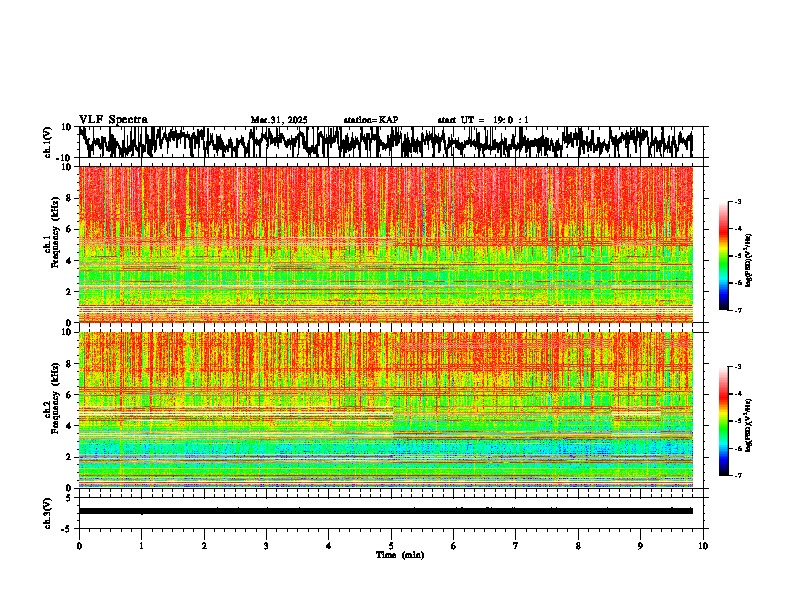Click time axis tick label "7"

tap(516, 546)
